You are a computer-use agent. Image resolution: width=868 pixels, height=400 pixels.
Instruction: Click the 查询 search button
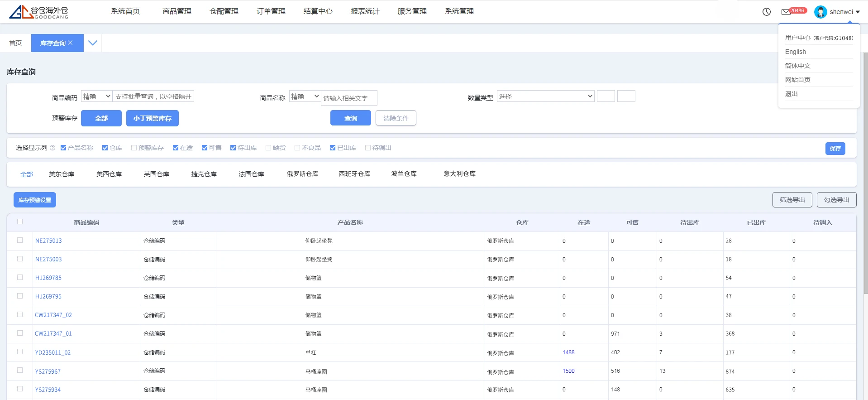[x=350, y=118]
